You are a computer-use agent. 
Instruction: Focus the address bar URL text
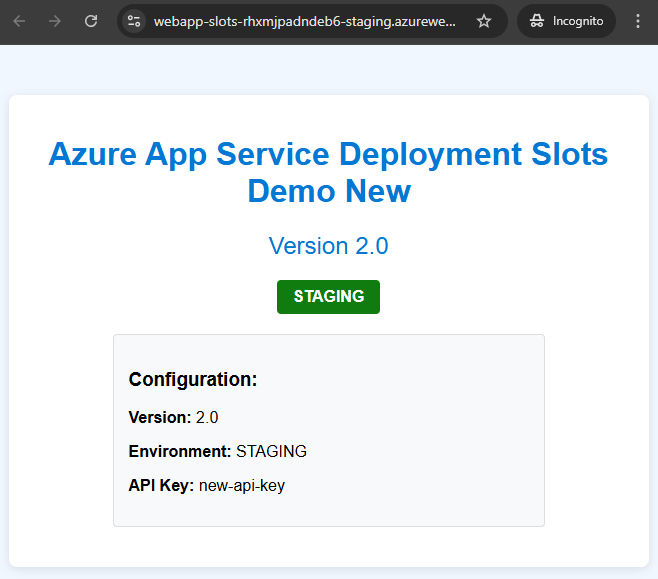click(305, 21)
